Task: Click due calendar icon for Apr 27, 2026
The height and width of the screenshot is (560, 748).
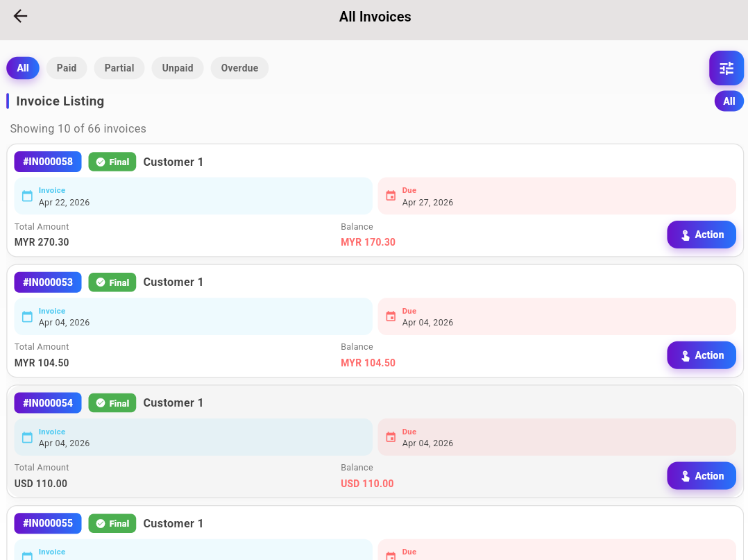Action: coord(391,196)
